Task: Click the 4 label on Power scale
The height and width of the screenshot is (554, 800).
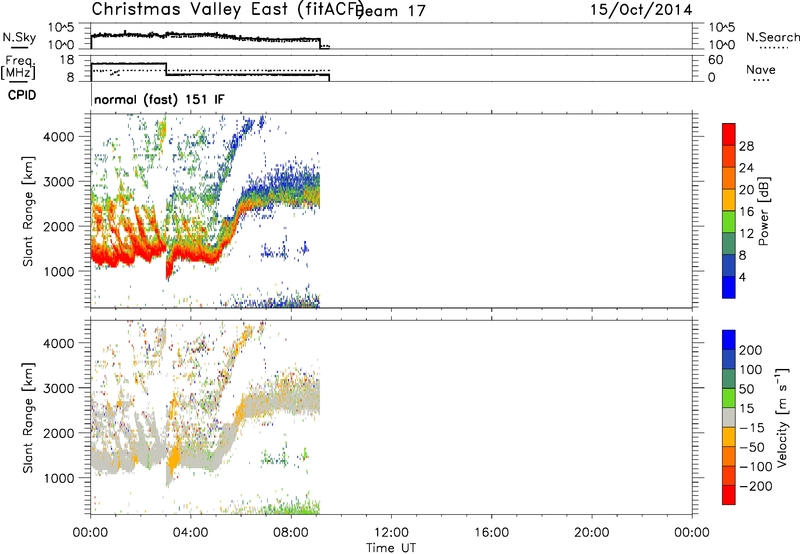Action: pyautogui.click(x=742, y=277)
